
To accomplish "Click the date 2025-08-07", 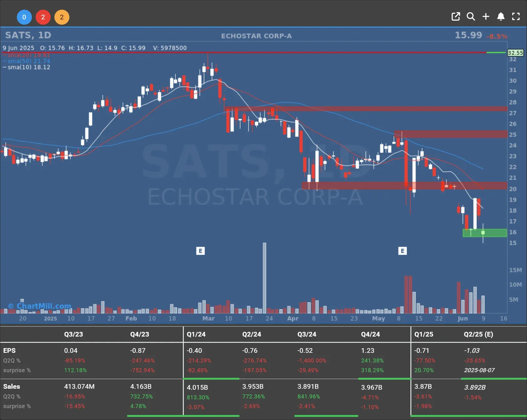I will point(479,370).
